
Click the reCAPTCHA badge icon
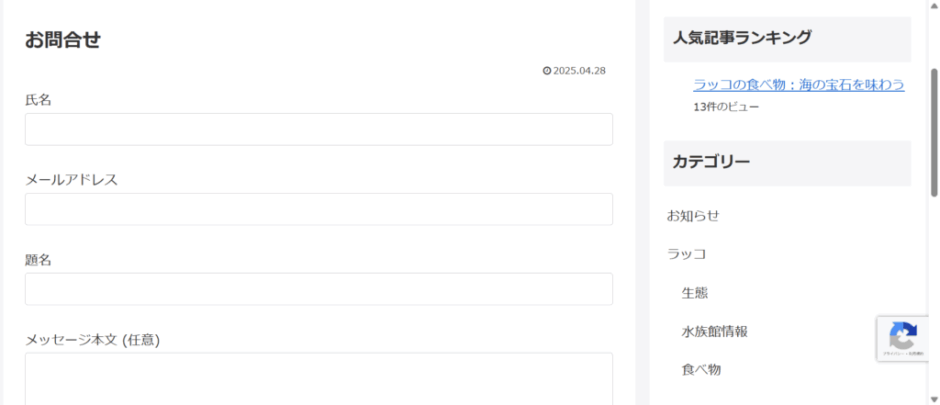[903, 336]
